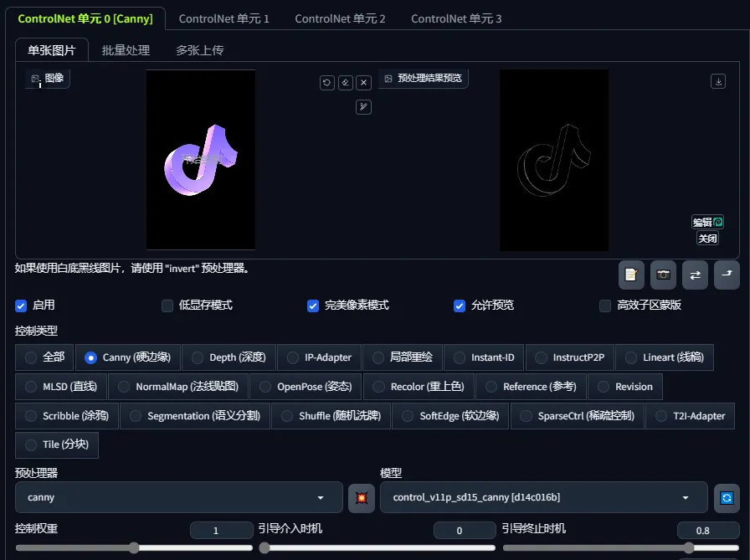
Task: Select the Depth (深度) control type
Action: click(x=229, y=357)
